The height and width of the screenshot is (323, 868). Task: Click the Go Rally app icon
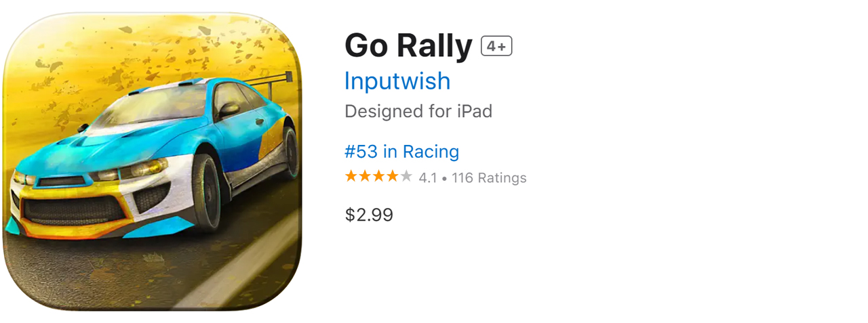click(x=152, y=161)
